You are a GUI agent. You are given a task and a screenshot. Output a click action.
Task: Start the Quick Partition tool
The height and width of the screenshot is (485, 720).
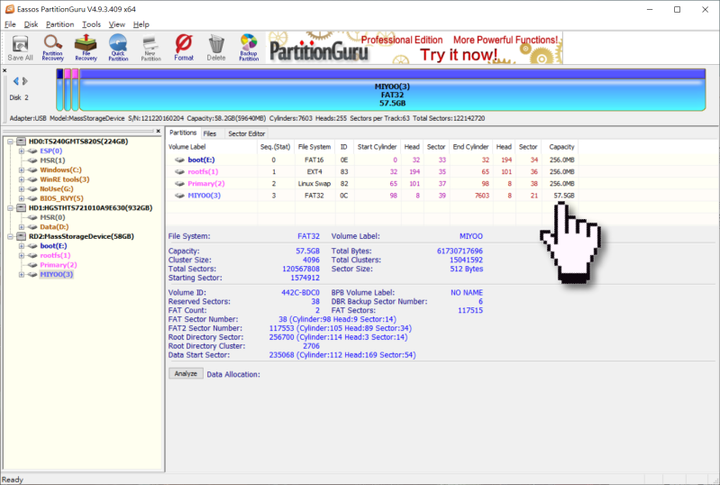118,48
